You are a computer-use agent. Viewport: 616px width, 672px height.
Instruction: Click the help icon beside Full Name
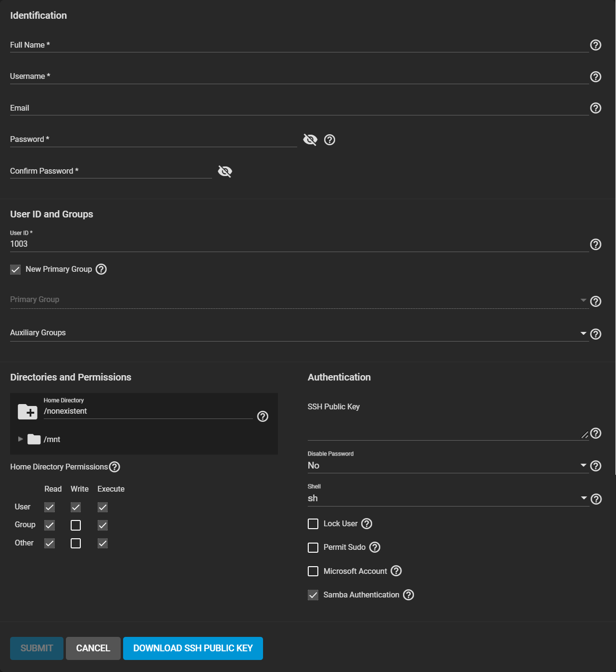click(x=595, y=45)
